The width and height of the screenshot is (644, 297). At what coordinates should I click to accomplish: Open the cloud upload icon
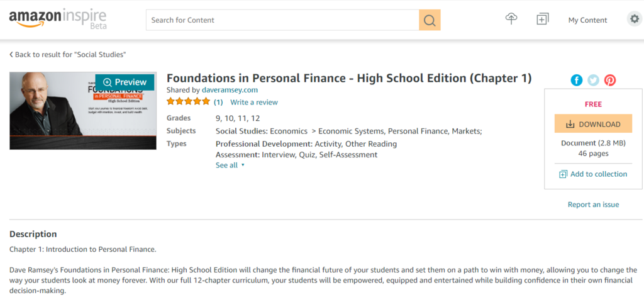pos(511,19)
